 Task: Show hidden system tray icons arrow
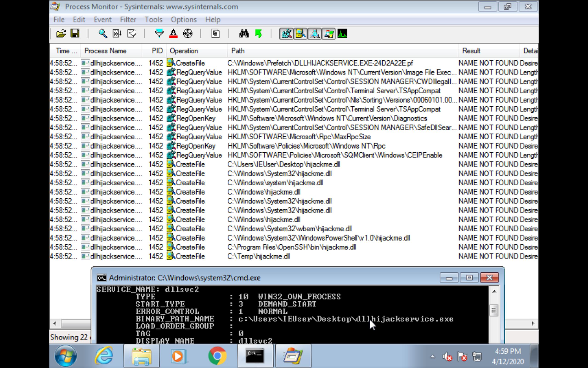click(x=433, y=357)
